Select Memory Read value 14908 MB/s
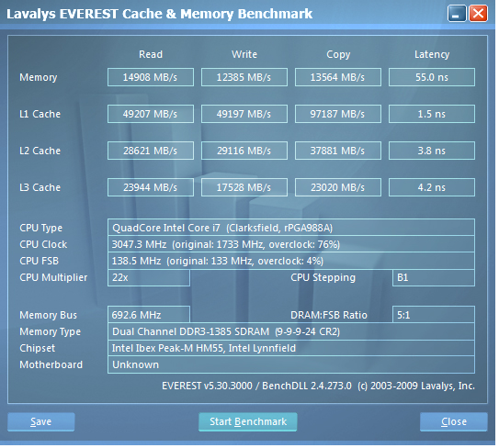499x448 pixels. [x=151, y=77]
